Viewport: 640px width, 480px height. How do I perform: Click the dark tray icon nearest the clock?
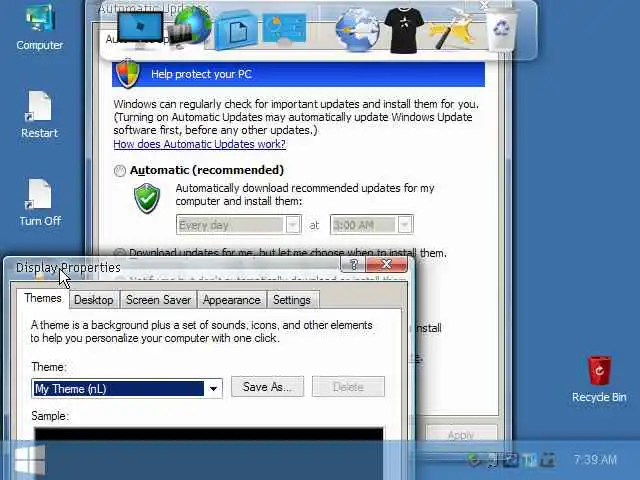pyautogui.click(x=548, y=460)
